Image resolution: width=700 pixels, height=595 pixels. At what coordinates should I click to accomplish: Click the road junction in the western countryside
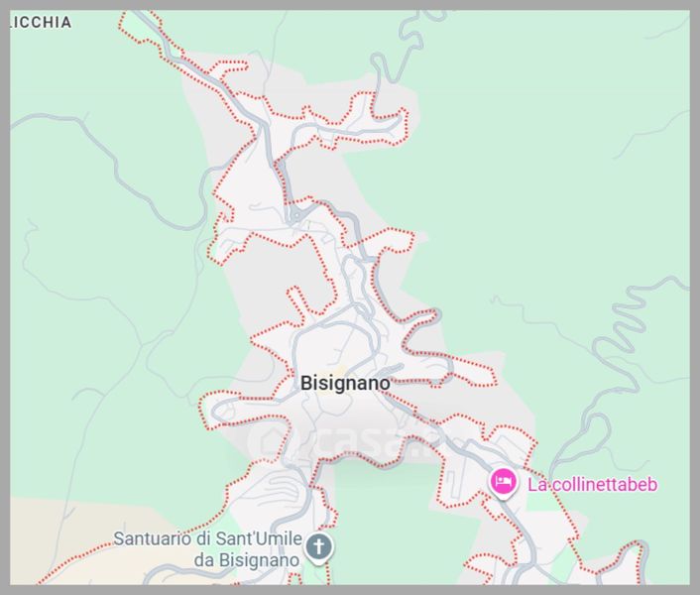click(142, 345)
